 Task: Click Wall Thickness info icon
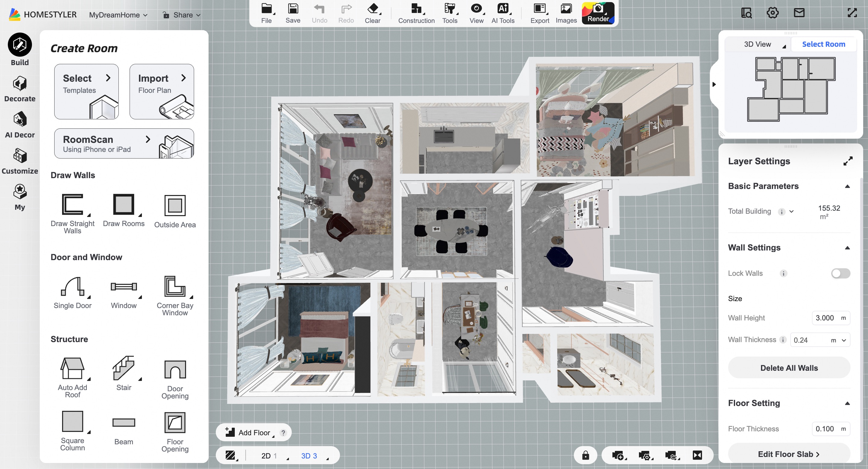point(783,340)
